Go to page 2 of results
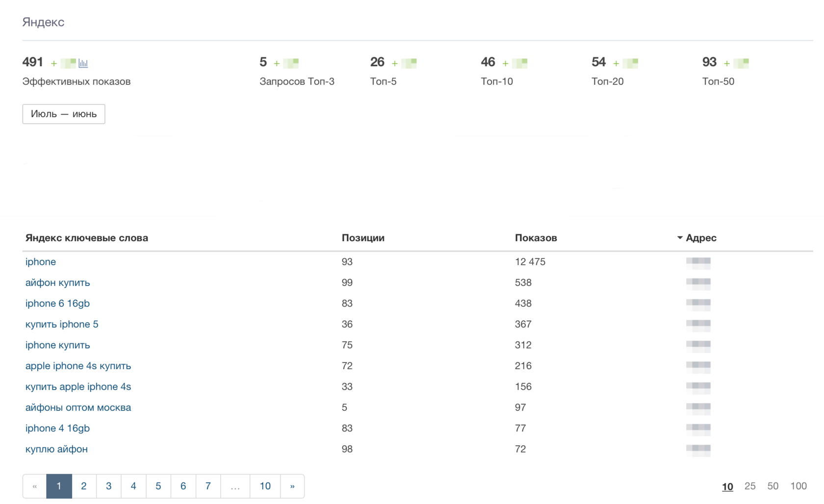This screenshot has height=504, width=824. (x=84, y=486)
